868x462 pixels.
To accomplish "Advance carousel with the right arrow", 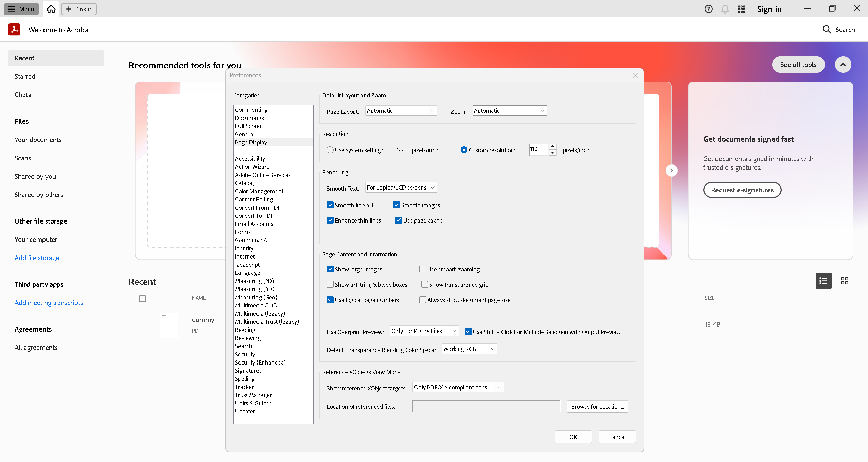I will pos(671,171).
